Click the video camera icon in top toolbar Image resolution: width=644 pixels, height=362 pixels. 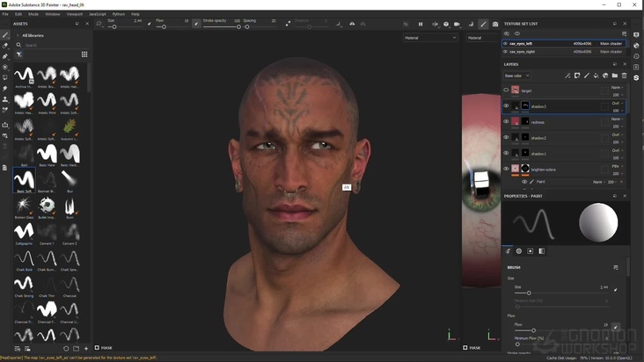coord(457,25)
